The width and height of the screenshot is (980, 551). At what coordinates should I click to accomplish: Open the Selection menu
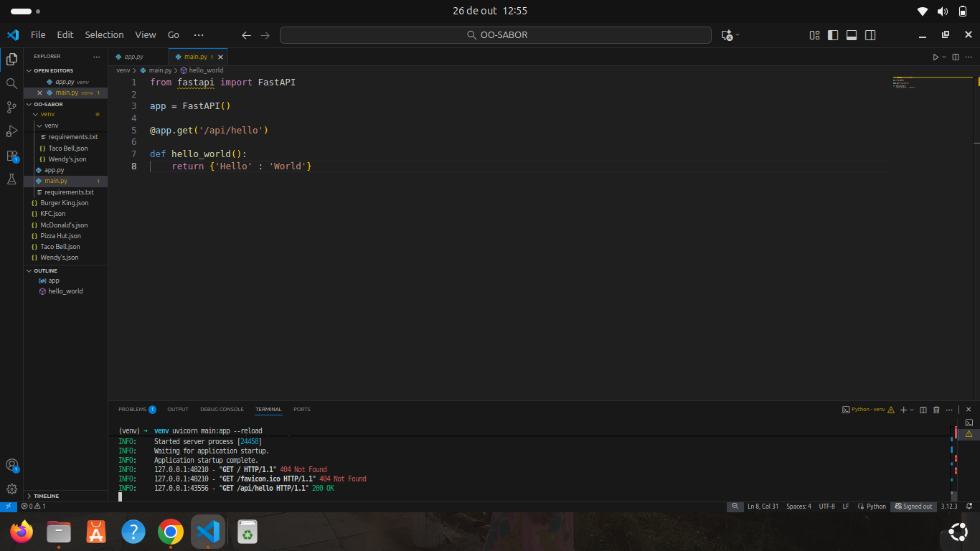tap(104, 34)
